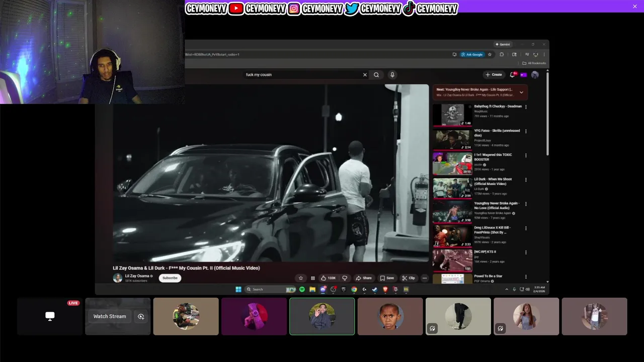The width and height of the screenshot is (644, 362).
Task: Select the participant tile with pink circular avatar
Action: click(254, 316)
